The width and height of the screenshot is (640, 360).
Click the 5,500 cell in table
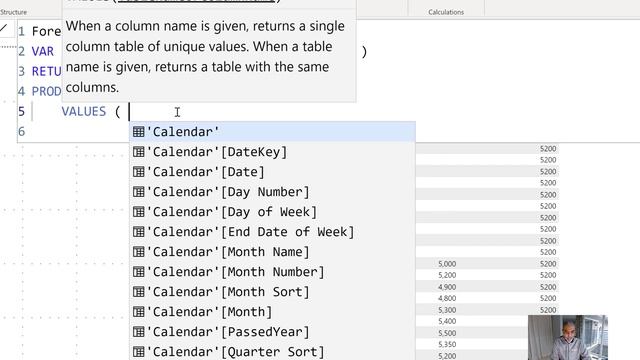click(x=447, y=333)
